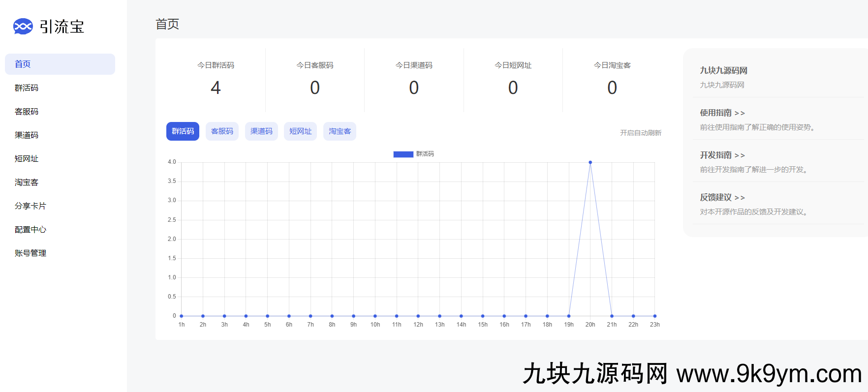
Task: Click the 引流宝 logo icon
Action: (x=23, y=27)
